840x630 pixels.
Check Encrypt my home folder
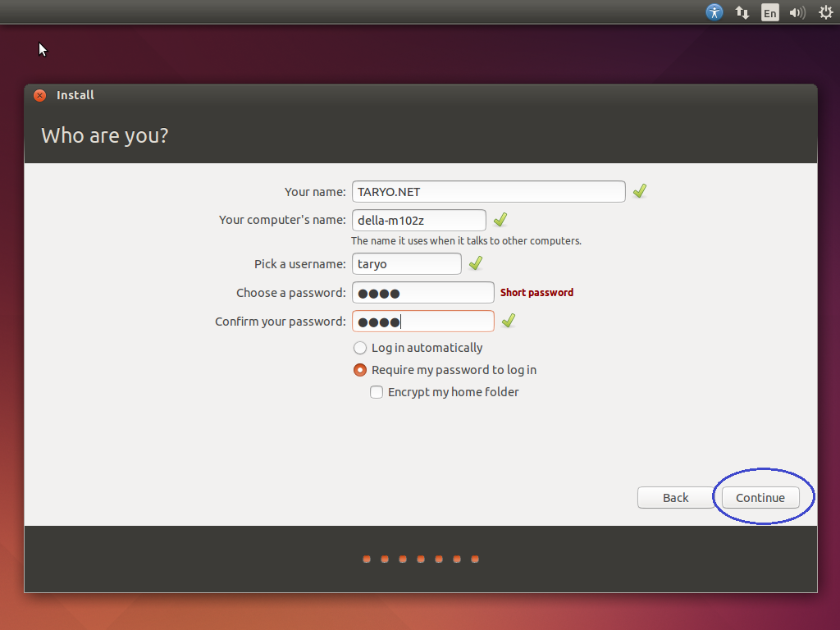pos(376,392)
